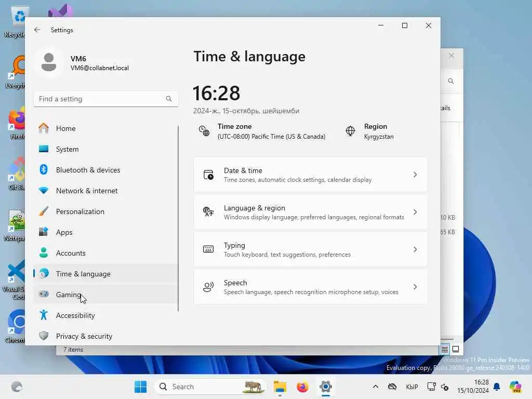The height and width of the screenshot is (399, 532).
Task: Expand Language & region using its chevron
Action: (x=415, y=212)
